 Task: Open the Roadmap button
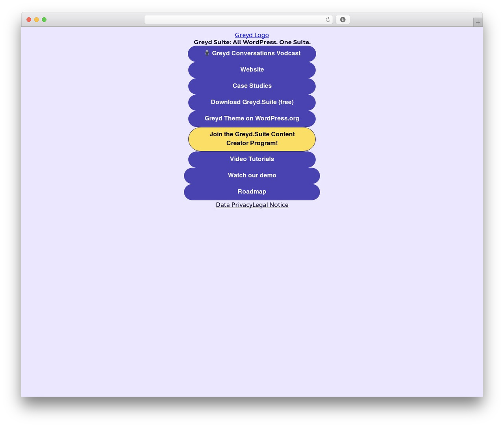252,192
